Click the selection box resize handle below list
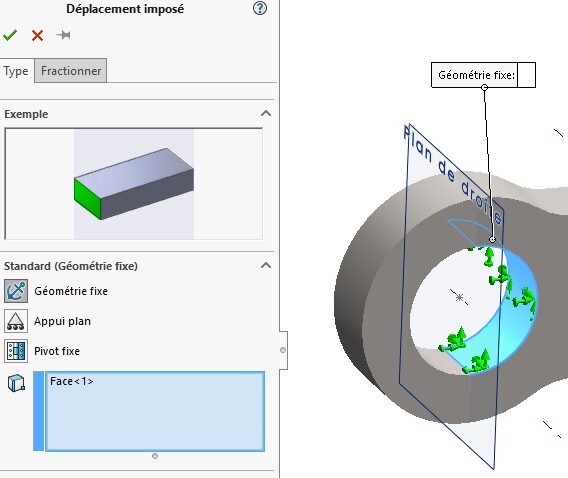The height and width of the screenshot is (478, 568). 155,456
